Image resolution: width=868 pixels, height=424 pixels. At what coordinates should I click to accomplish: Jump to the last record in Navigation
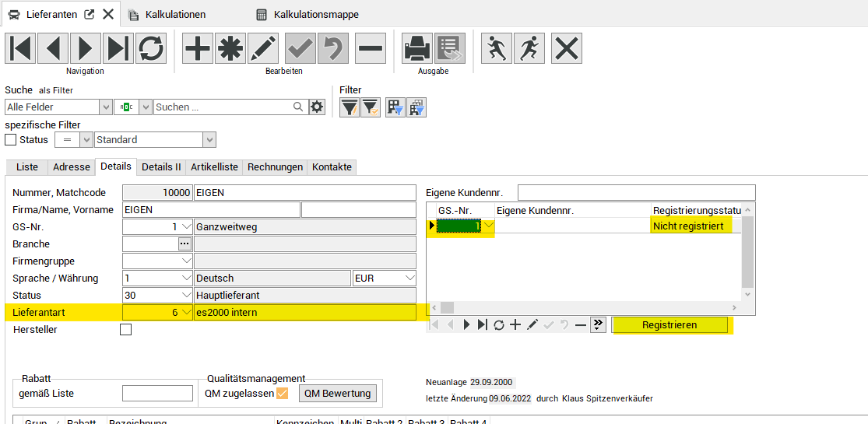point(118,48)
